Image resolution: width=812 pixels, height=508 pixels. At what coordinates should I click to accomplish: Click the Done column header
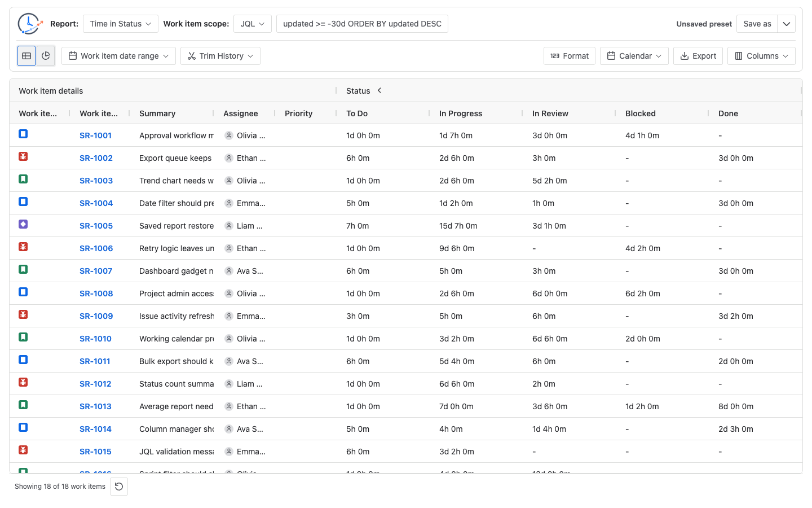[728, 113]
